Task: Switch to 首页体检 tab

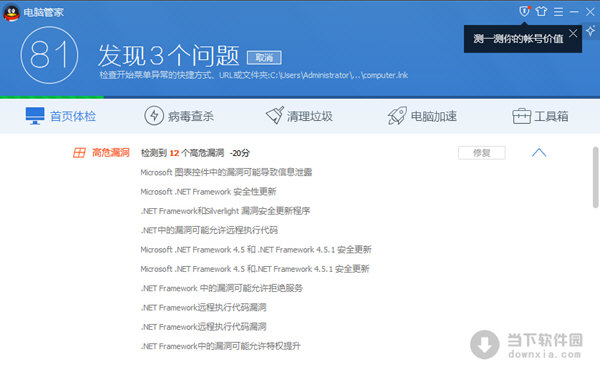Action: point(60,116)
